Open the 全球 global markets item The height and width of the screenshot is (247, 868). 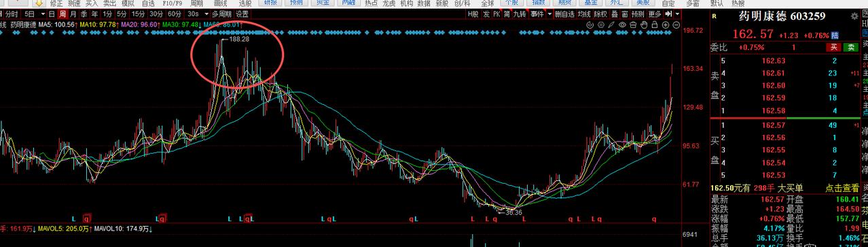click(x=488, y=3)
